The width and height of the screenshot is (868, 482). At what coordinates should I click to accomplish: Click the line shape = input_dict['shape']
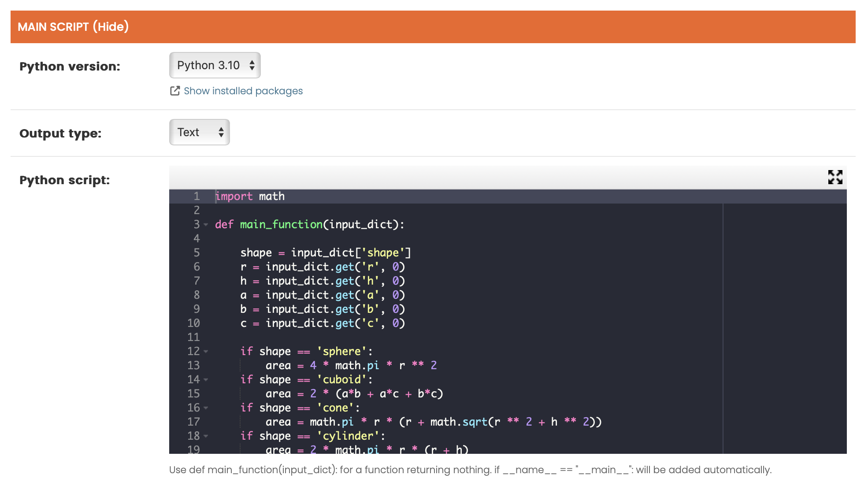[x=326, y=253]
